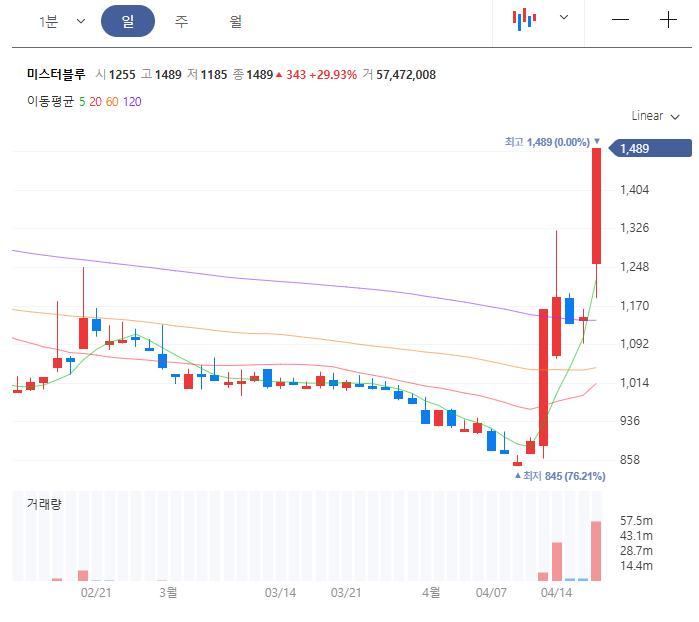Click the 02/21 date axis label
This screenshot has height=622, width=699.
[96, 593]
